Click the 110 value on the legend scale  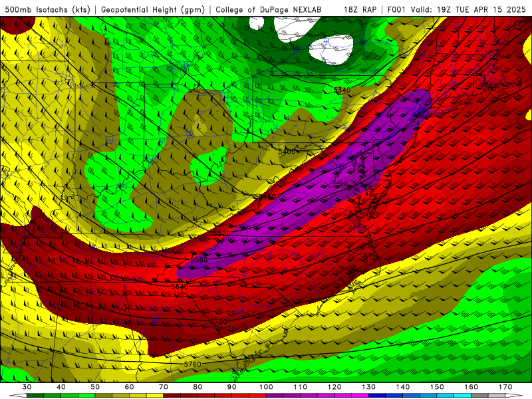(301, 387)
